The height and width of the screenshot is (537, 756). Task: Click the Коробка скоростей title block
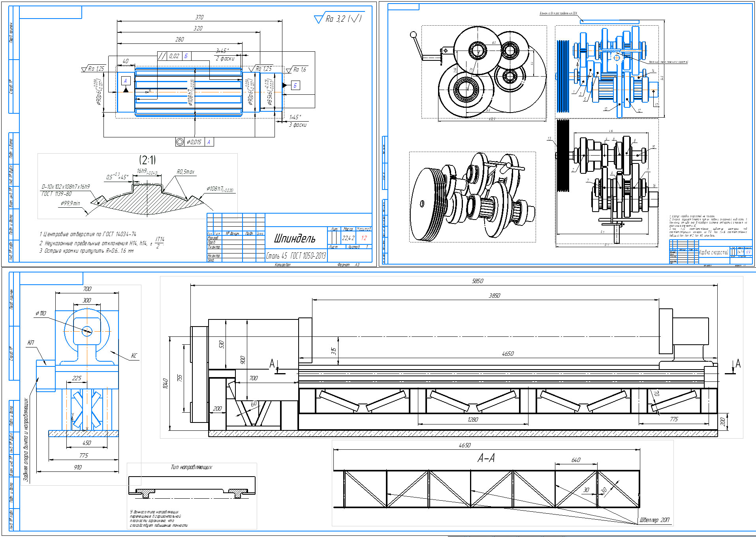point(713,252)
